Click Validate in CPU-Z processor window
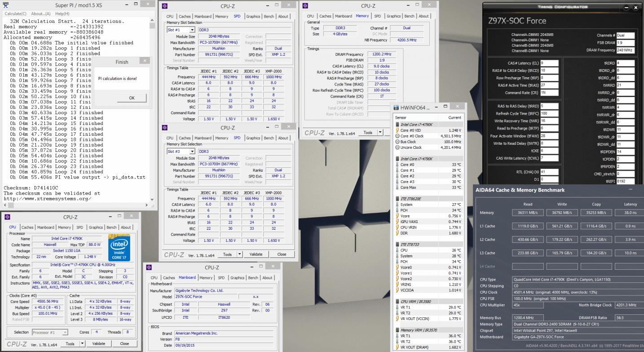The image size is (644, 352). click(99, 343)
